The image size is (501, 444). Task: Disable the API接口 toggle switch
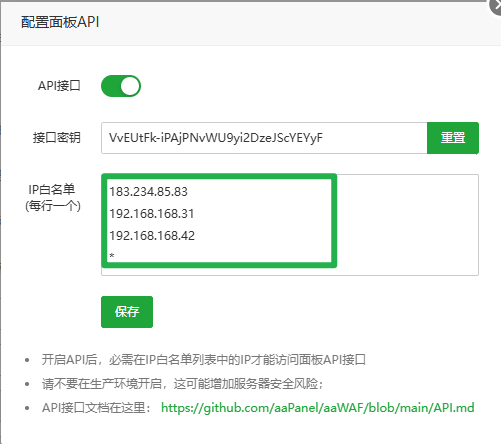[121, 86]
